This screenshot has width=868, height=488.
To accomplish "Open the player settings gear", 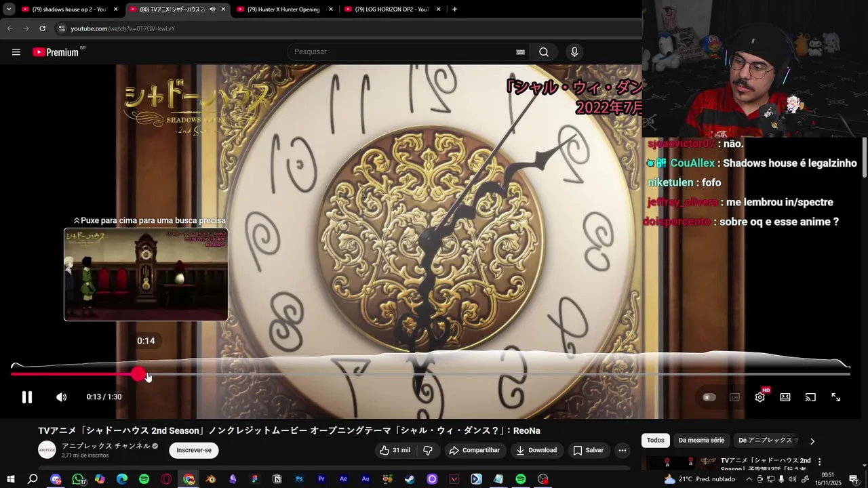I will pyautogui.click(x=760, y=397).
